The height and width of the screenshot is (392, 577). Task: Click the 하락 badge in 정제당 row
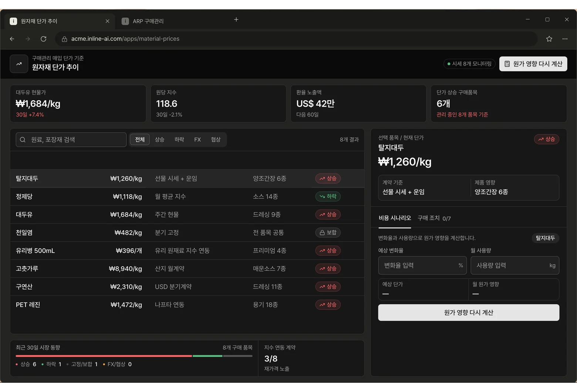(x=328, y=196)
